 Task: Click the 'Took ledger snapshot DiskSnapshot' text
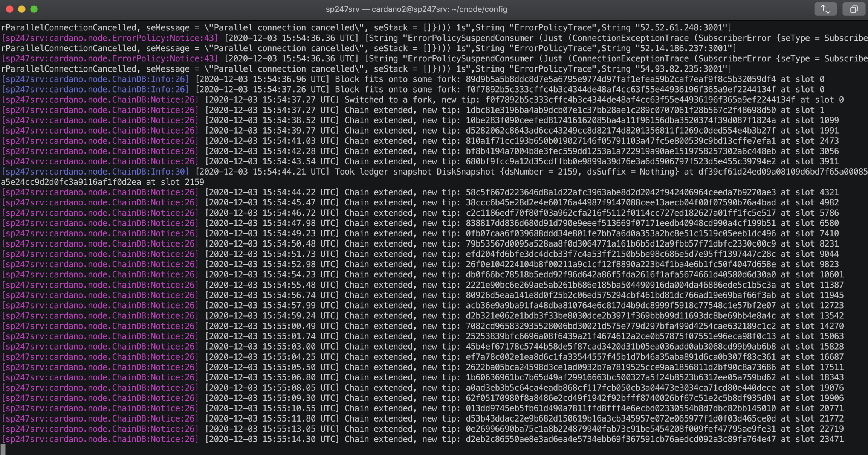414,172
